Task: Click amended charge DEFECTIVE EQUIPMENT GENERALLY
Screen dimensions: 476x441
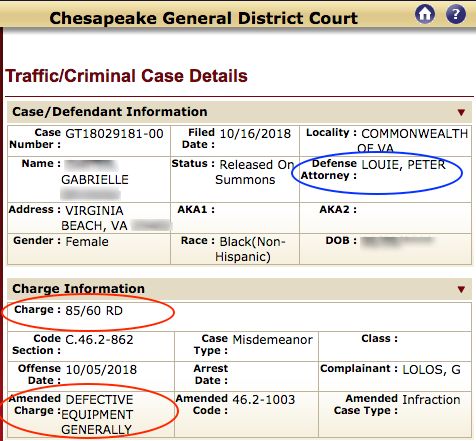Action: point(97,414)
